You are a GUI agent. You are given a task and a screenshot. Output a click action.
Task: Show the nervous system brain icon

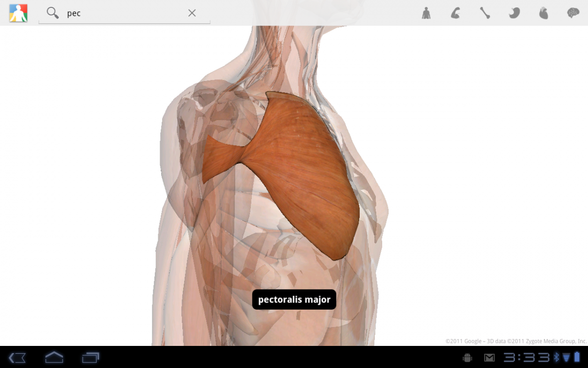(573, 13)
